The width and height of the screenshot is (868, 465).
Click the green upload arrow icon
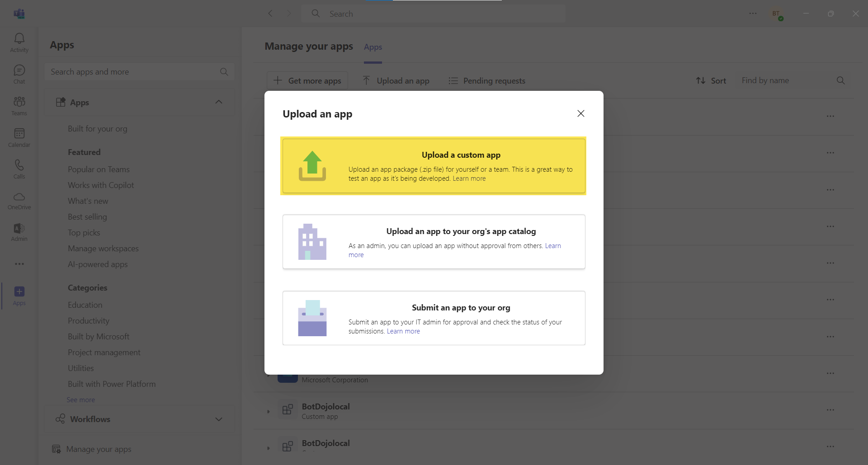tap(312, 166)
